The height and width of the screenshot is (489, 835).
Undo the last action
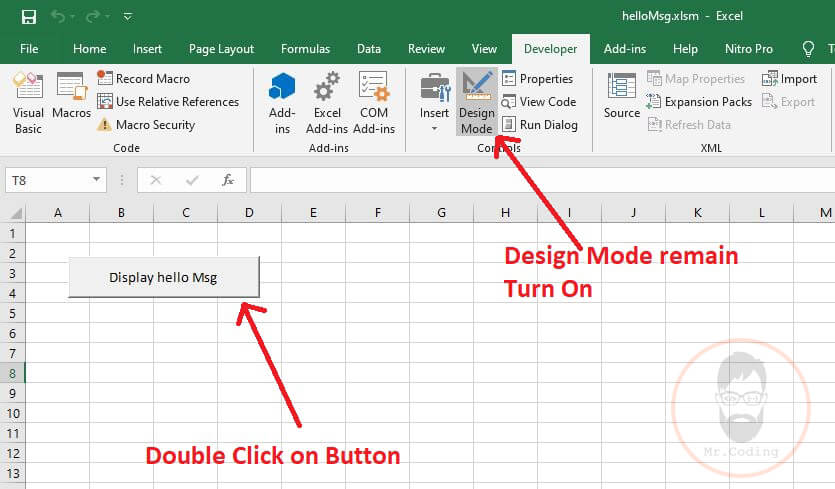point(58,17)
